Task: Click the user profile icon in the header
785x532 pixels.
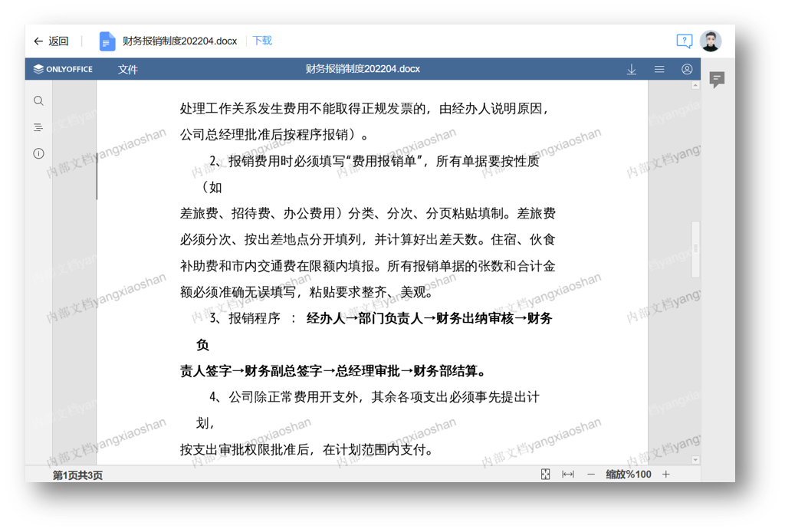Action: (687, 69)
